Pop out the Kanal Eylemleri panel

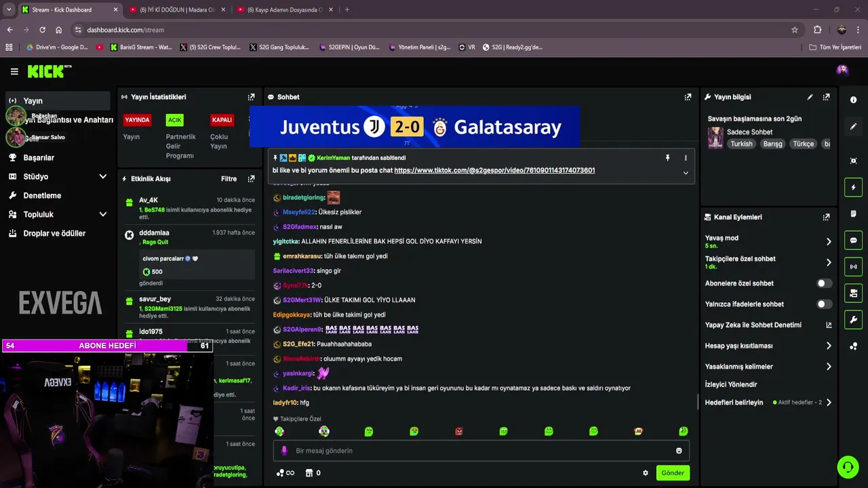(826, 217)
